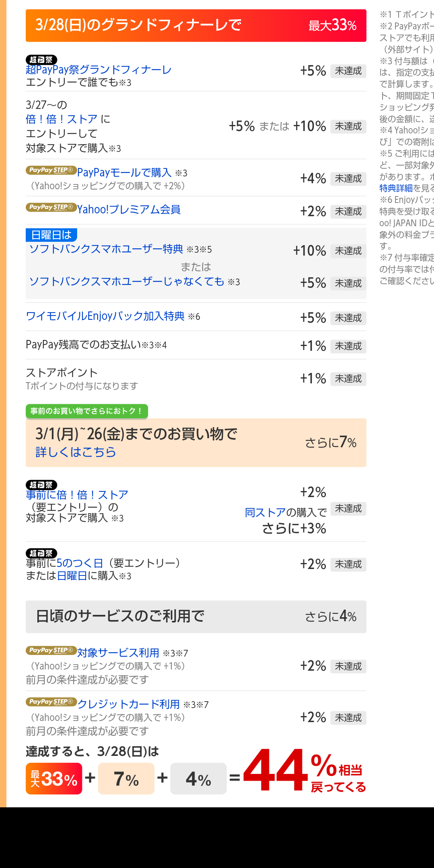This screenshot has width=434, height=868.
Task: Click the 3/28(日)のグランドフィナーレで red banner
Action: [x=196, y=26]
